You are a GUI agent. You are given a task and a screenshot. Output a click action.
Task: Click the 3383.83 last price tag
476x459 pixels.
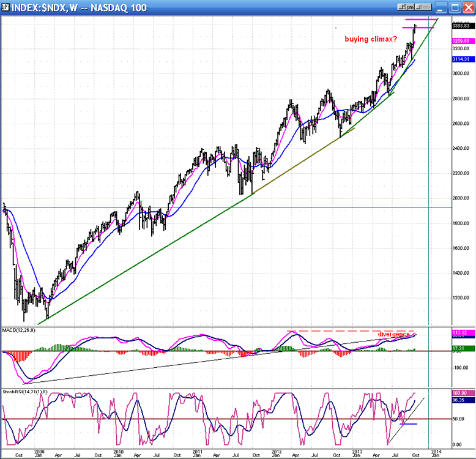pos(463,26)
